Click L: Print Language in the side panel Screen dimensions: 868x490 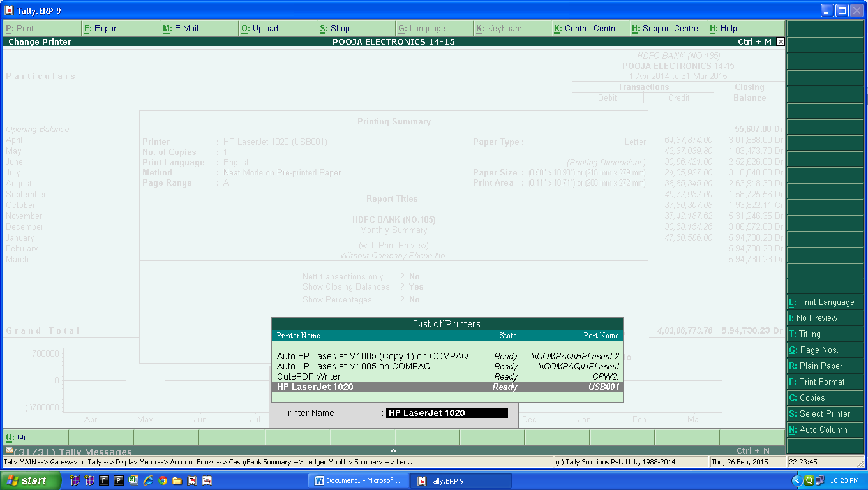tap(825, 302)
